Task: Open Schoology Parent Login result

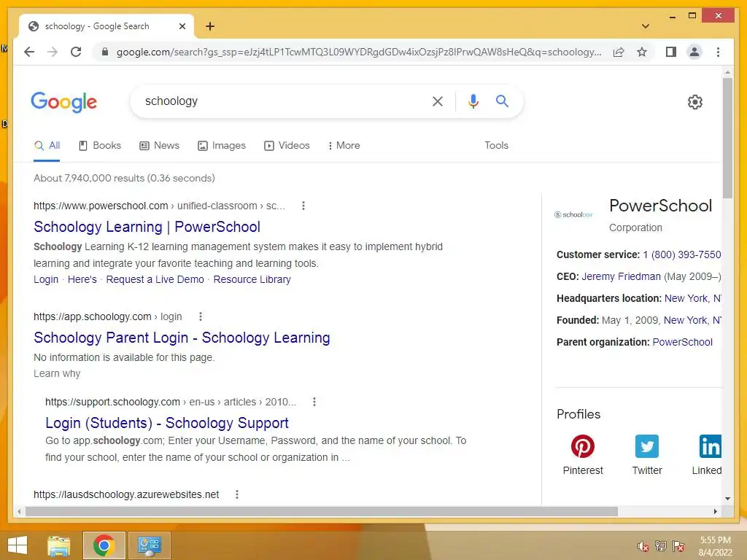Action: (x=182, y=338)
